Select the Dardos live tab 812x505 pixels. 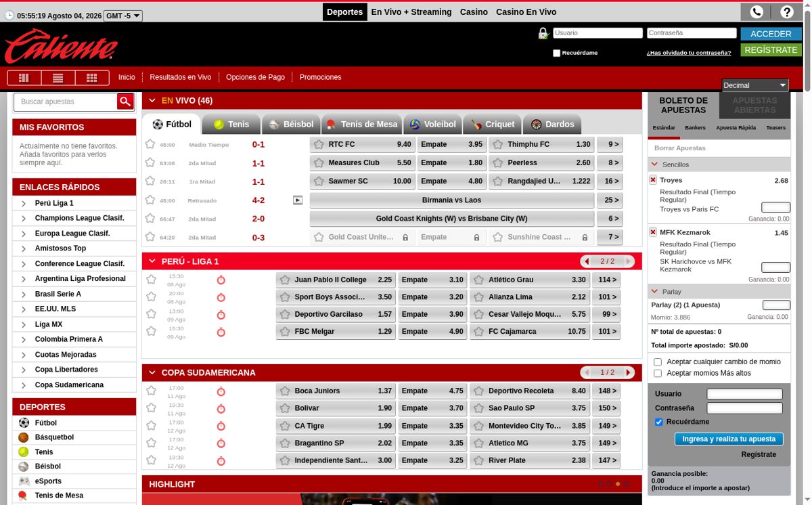pyautogui.click(x=554, y=125)
